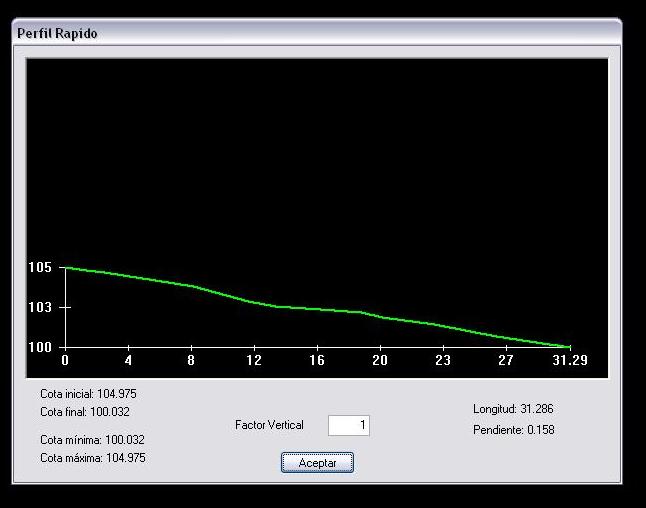
Task: Click the 12 distance axis label
Action: coord(254,361)
